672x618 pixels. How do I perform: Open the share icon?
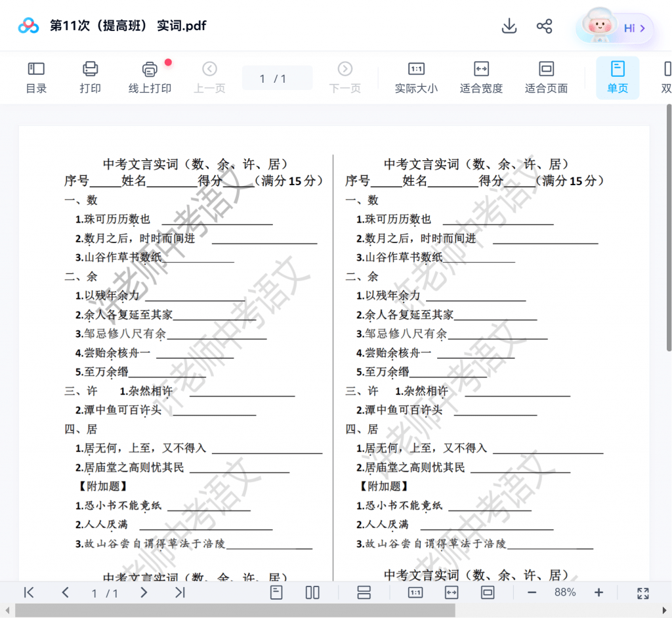click(x=544, y=26)
